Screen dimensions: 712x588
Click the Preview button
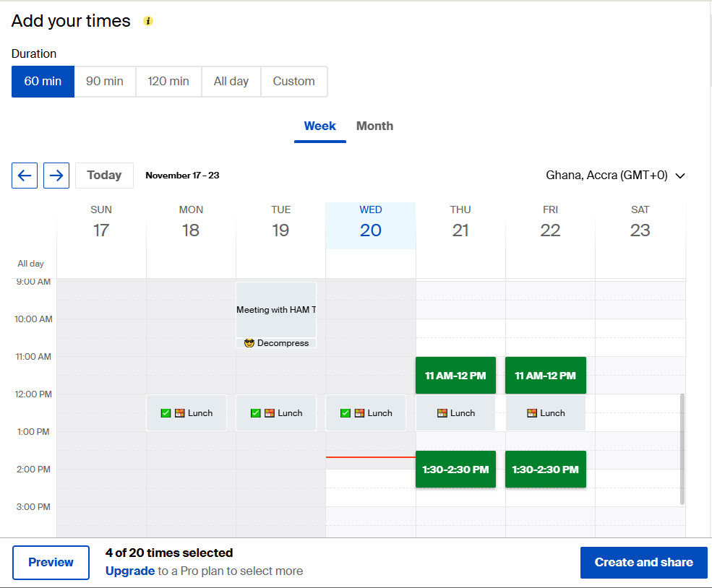click(51, 562)
